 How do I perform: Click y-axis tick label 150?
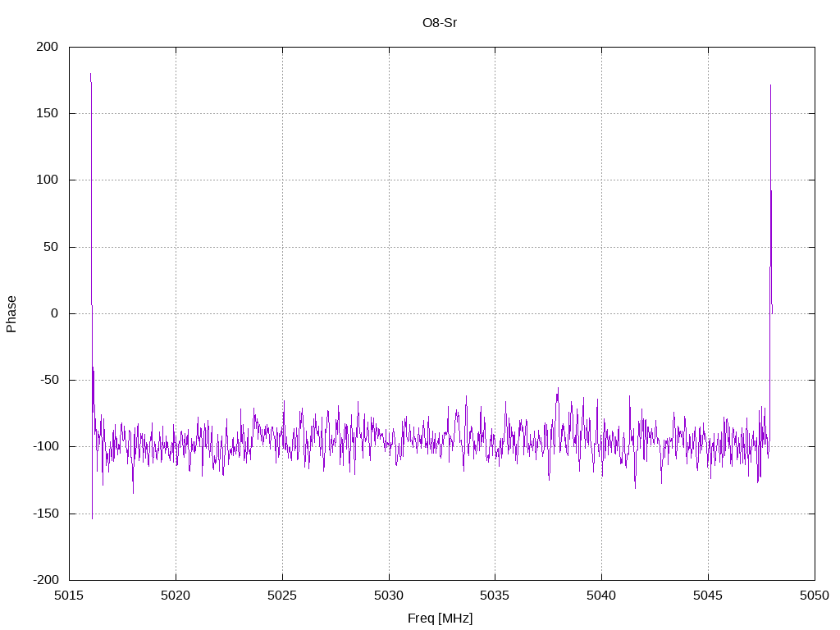point(47,113)
